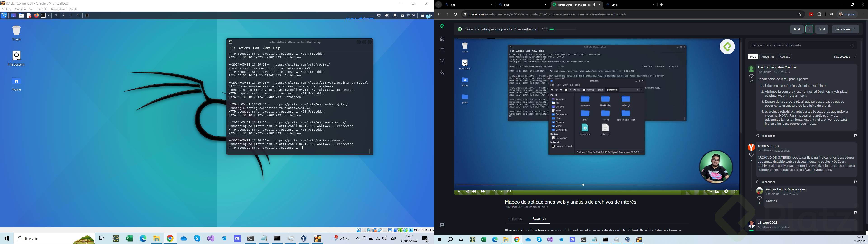
Task: Filter comments by Preguntas
Action: [x=768, y=57]
